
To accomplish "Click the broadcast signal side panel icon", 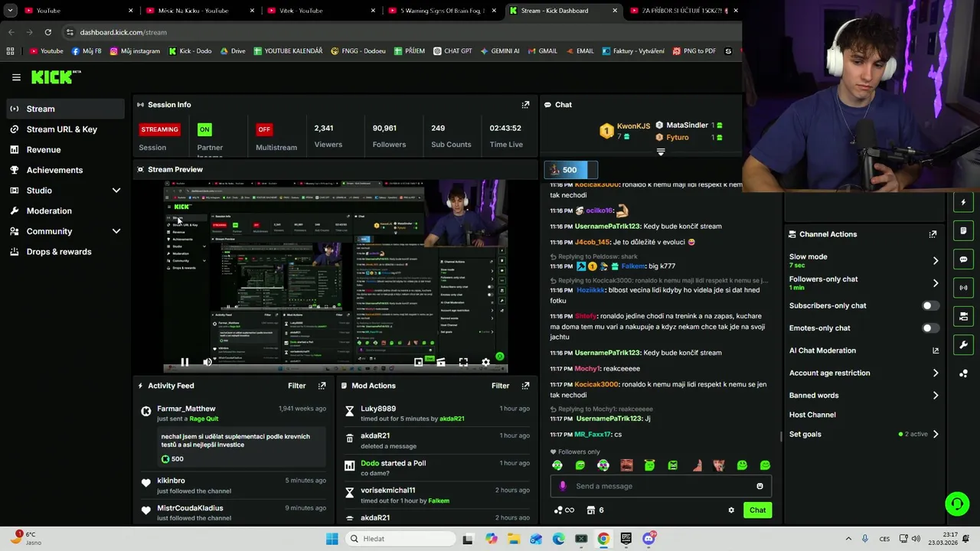I will pyautogui.click(x=963, y=288).
